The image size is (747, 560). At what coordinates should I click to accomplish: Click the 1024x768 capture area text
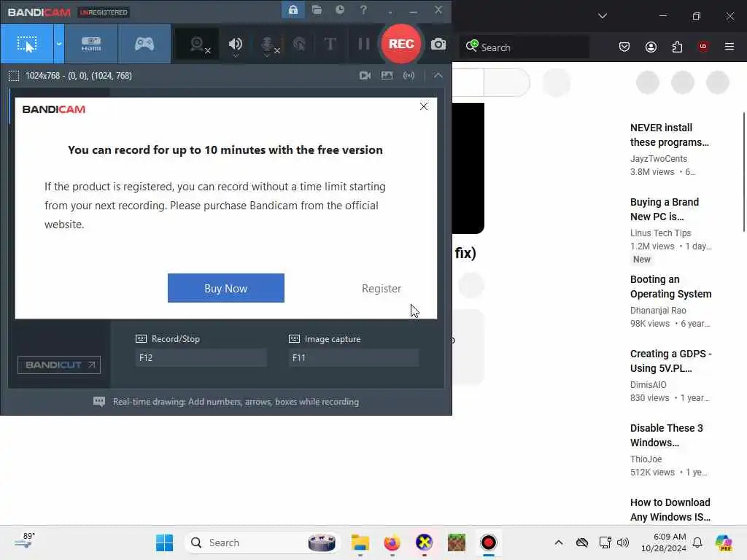click(79, 76)
